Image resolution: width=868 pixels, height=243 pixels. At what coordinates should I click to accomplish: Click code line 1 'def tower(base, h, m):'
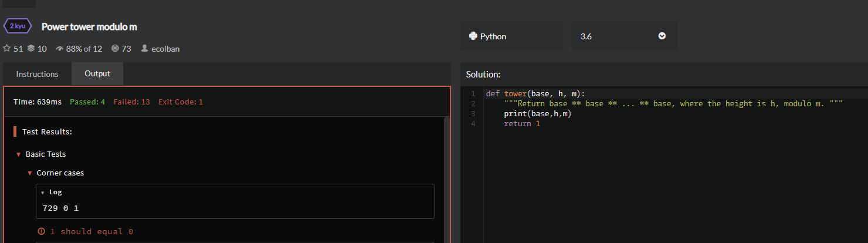(x=535, y=93)
